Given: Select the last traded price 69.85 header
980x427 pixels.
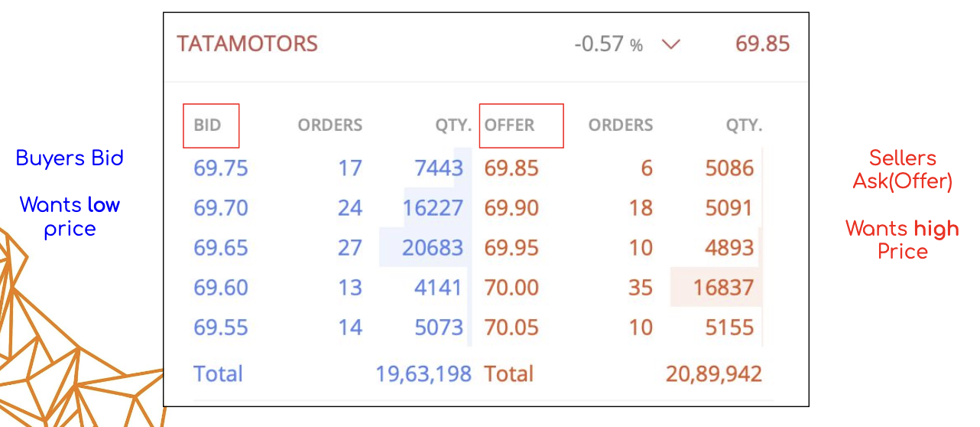Looking at the screenshot, I should point(762,44).
